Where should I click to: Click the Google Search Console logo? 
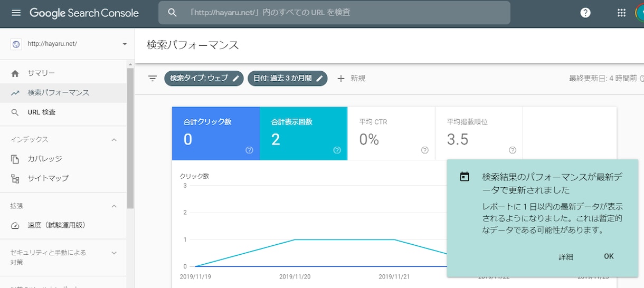[84, 13]
